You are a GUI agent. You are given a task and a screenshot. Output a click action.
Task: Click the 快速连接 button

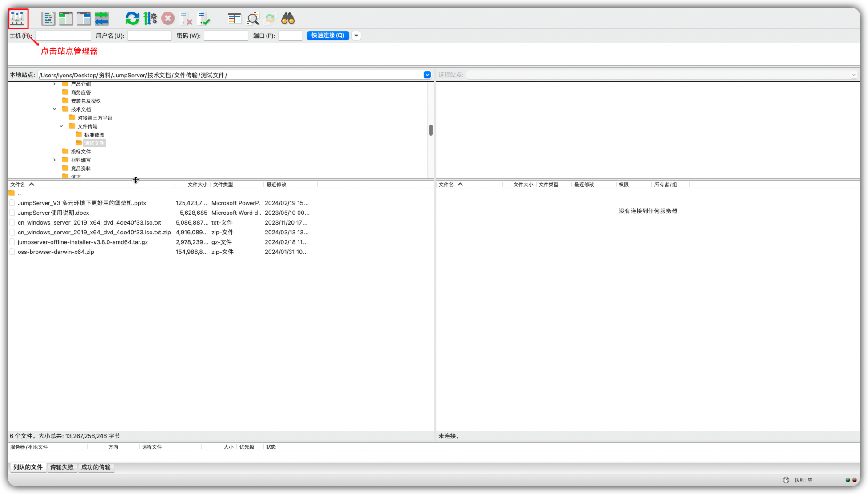click(328, 36)
